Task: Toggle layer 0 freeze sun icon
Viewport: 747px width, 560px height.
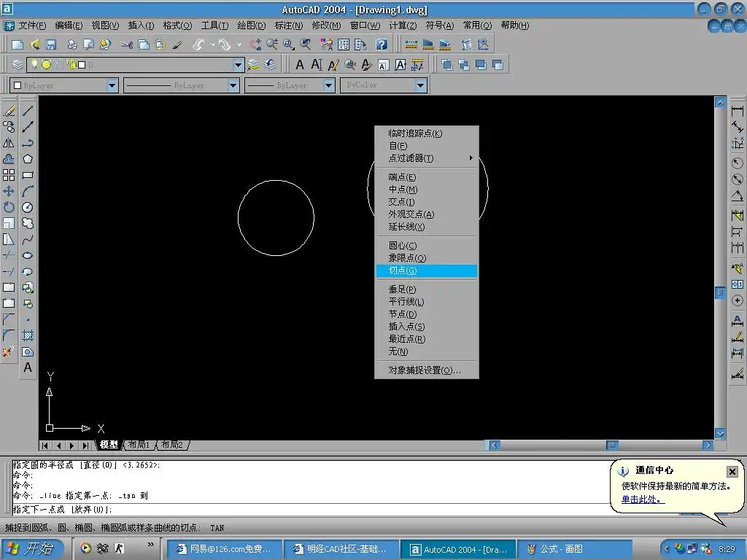Action: [x=46, y=64]
